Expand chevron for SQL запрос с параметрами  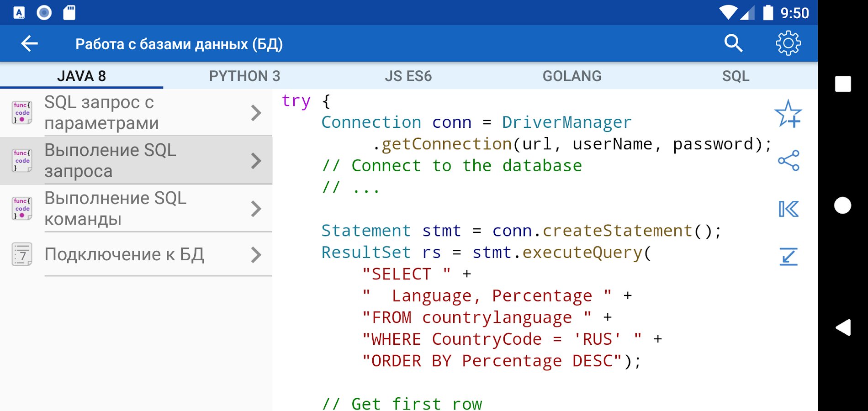point(256,113)
